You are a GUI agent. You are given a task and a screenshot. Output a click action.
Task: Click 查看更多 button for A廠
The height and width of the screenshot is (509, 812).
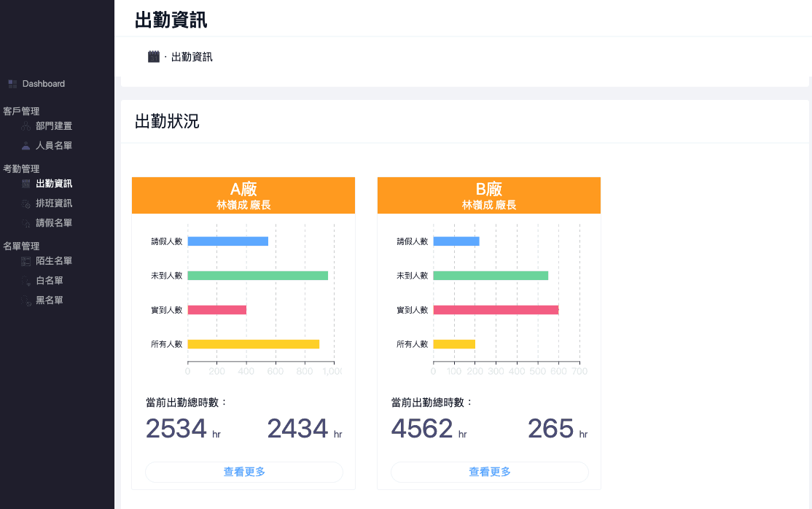point(244,473)
